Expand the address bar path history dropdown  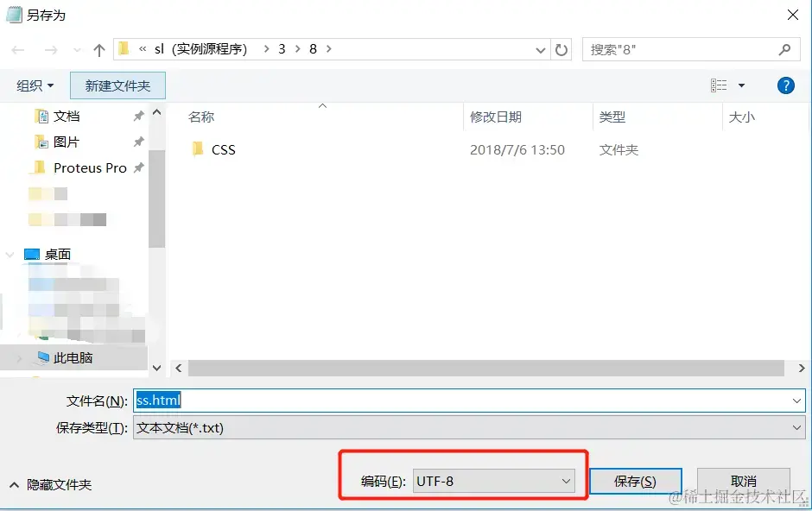tap(540, 50)
